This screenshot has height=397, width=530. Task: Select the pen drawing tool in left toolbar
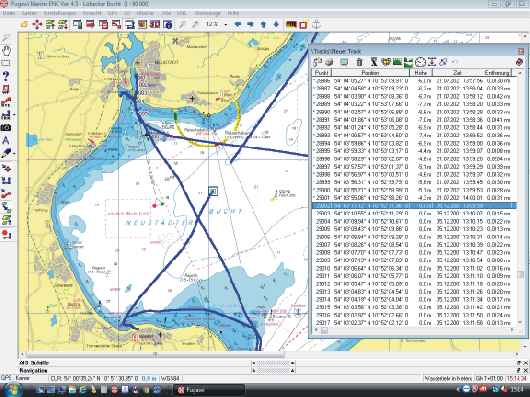[6, 154]
